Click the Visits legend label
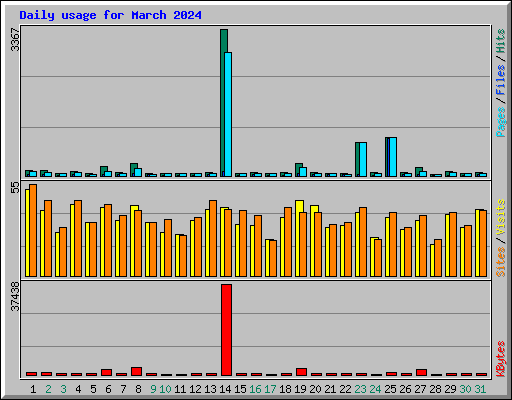This screenshot has height=400, width=512. 501,217
